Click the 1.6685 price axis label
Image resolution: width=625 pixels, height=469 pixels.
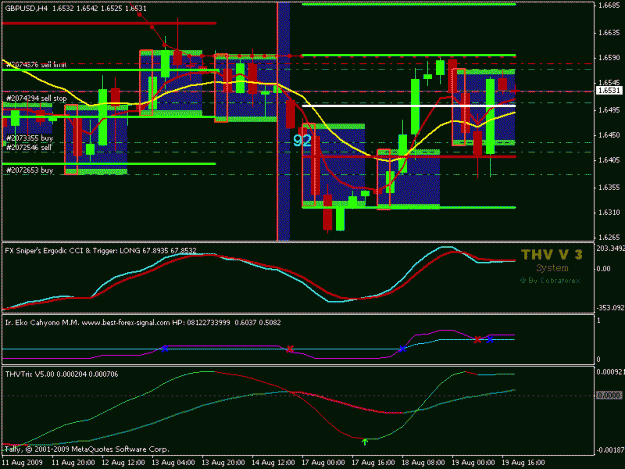609,5
